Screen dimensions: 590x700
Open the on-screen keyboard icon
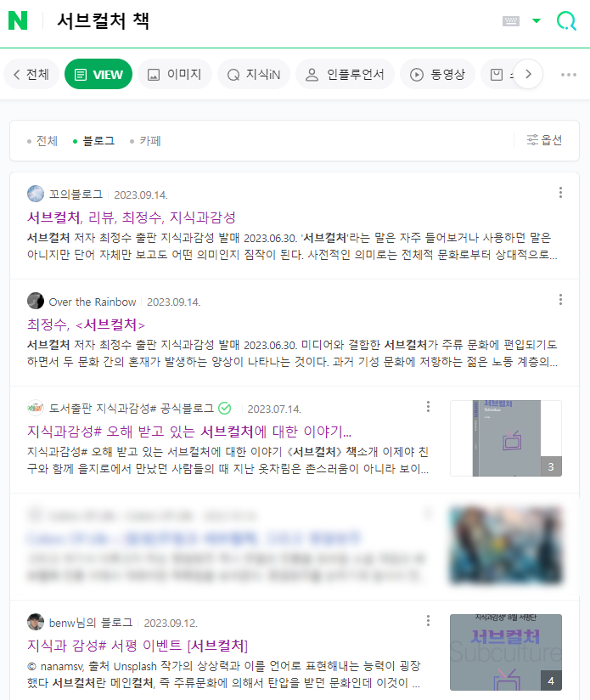(x=510, y=21)
